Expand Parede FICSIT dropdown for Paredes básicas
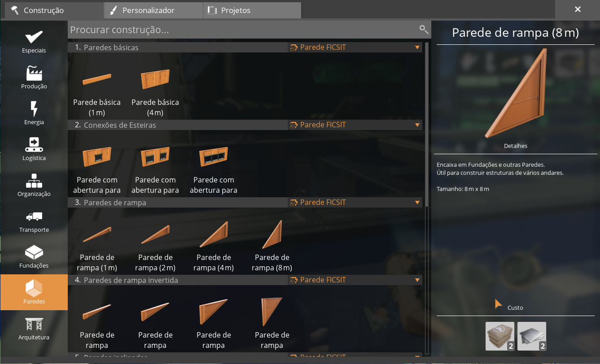 click(x=355, y=47)
